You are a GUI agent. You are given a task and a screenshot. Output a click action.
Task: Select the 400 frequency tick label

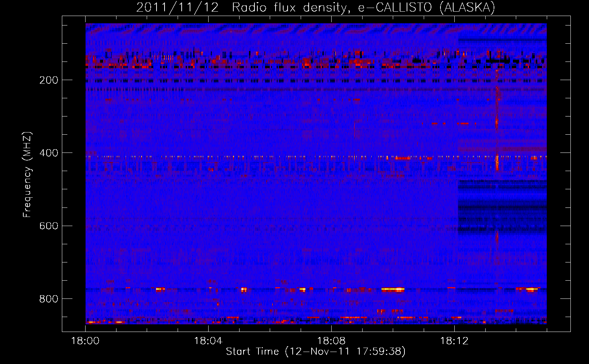tap(49, 153)
